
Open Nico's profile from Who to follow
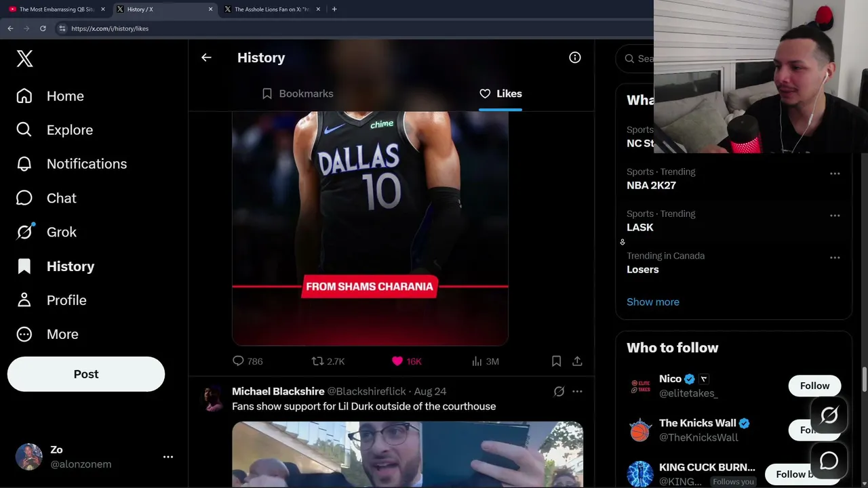[670, 379]
